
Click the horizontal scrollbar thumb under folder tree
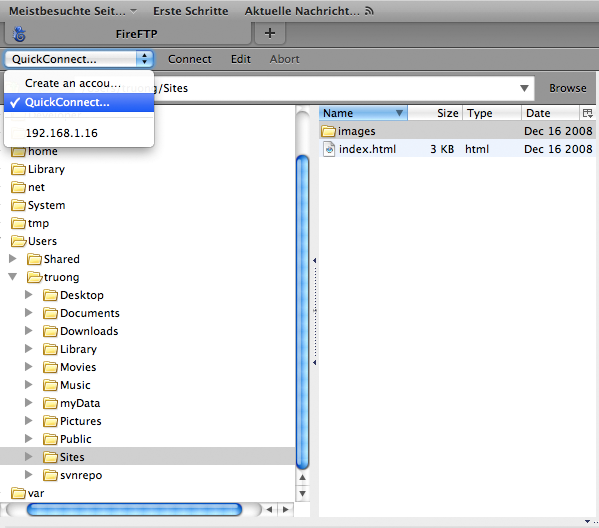tap(134, 509)
